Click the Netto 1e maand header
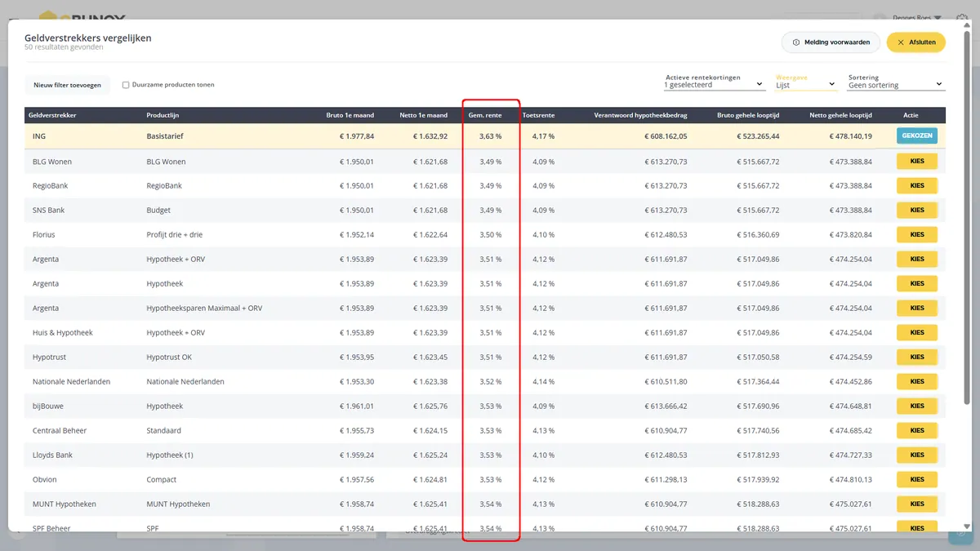 tap(424, 115)
